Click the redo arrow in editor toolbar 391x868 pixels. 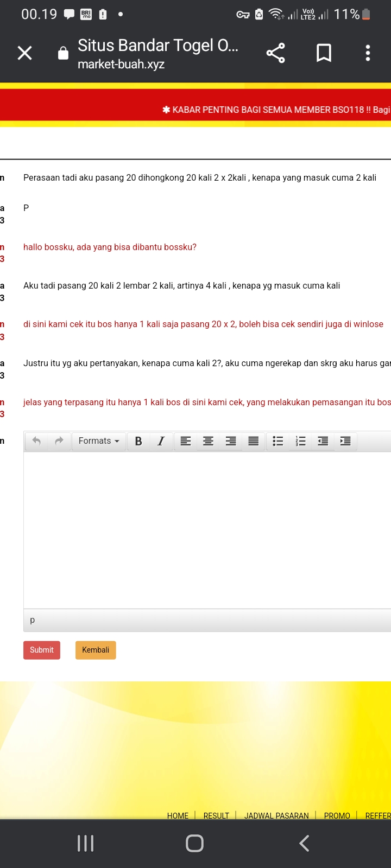(59, 441)
